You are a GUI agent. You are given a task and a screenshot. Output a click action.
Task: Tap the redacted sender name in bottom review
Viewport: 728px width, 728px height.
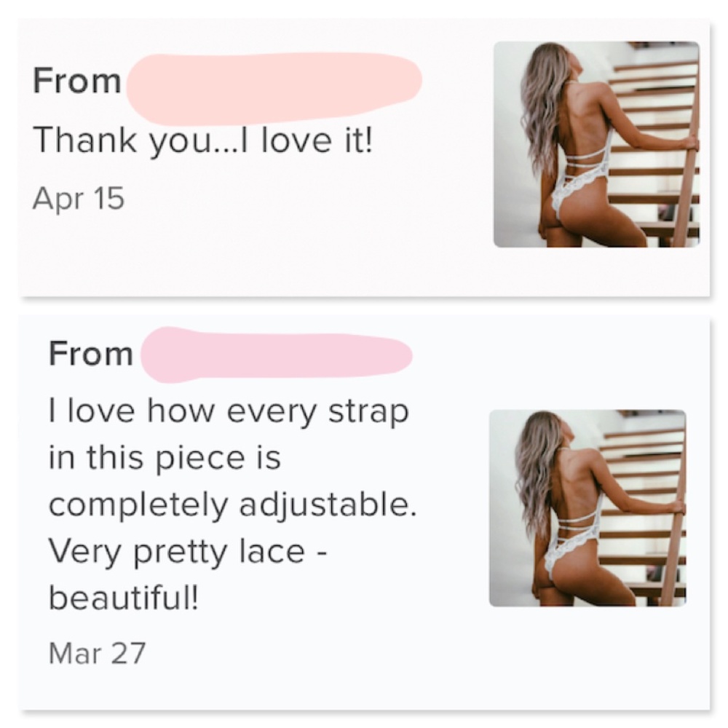pos(277,354)
